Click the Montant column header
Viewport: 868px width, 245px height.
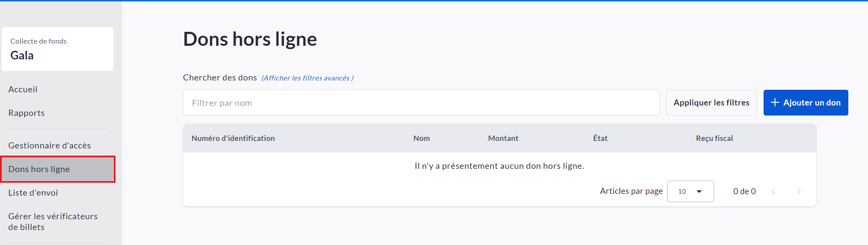[503, 138]
